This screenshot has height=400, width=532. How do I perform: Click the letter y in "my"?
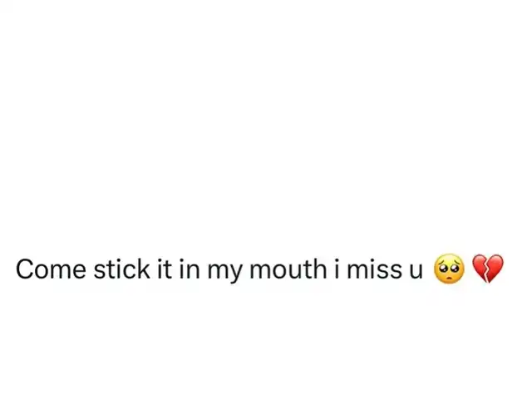coord(235,274)
